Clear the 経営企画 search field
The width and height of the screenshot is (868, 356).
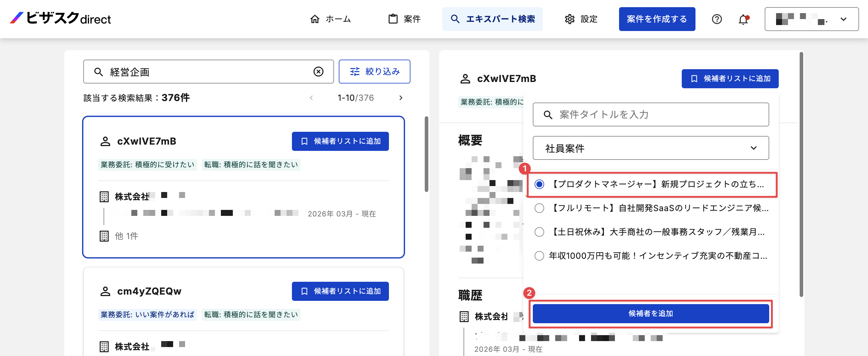click(x=318, y=72)
